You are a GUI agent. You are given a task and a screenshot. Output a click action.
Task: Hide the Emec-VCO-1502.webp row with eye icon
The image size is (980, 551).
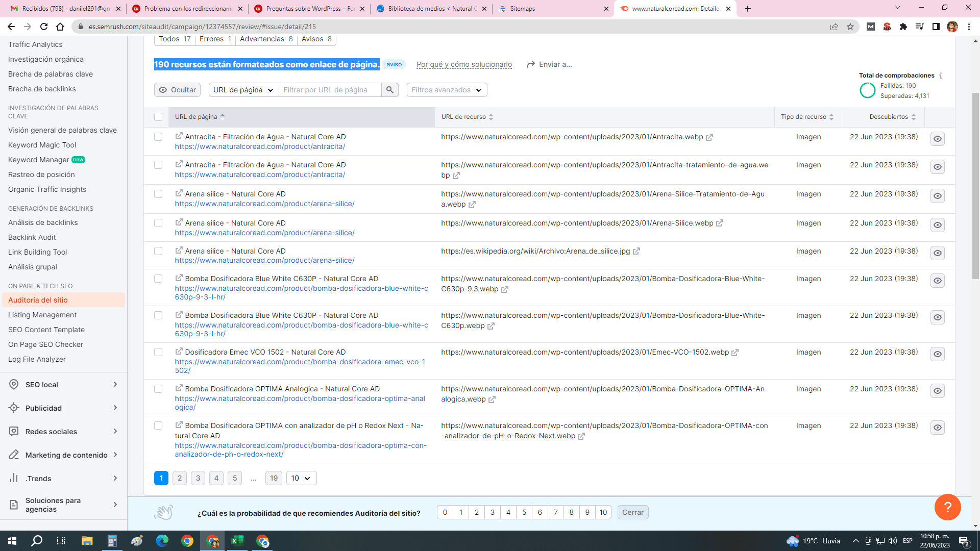[938, 354]
